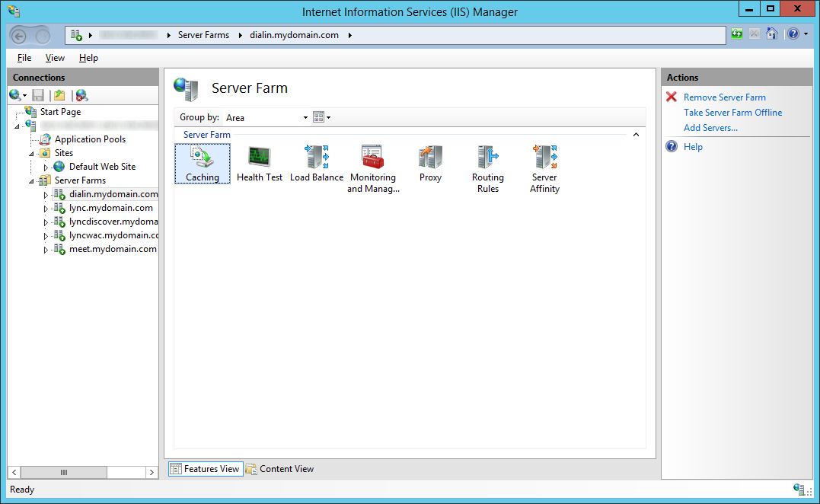Viewport: 820px width, 504px height.
Task: Switch to Content View tab
Action: tap(280, 469)
